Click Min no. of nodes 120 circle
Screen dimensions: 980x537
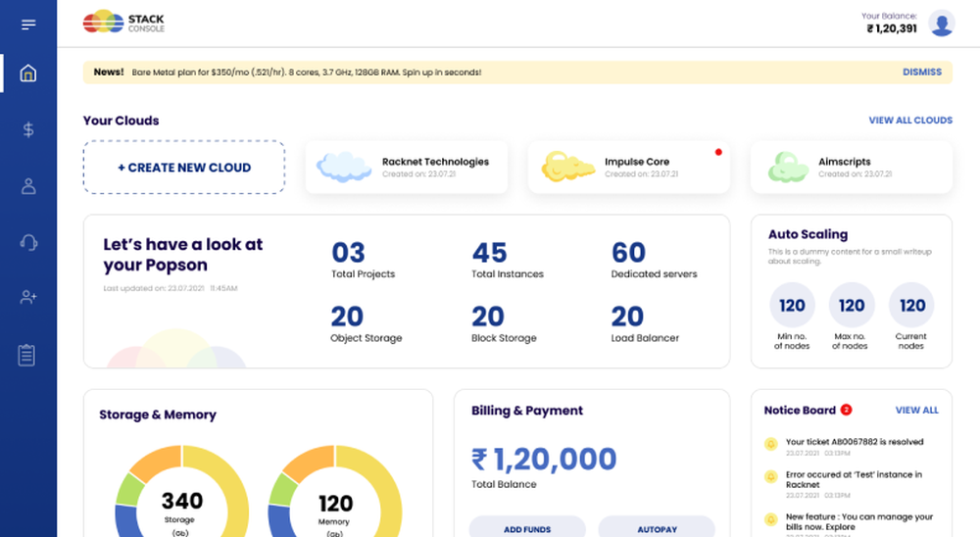(792, 305)
